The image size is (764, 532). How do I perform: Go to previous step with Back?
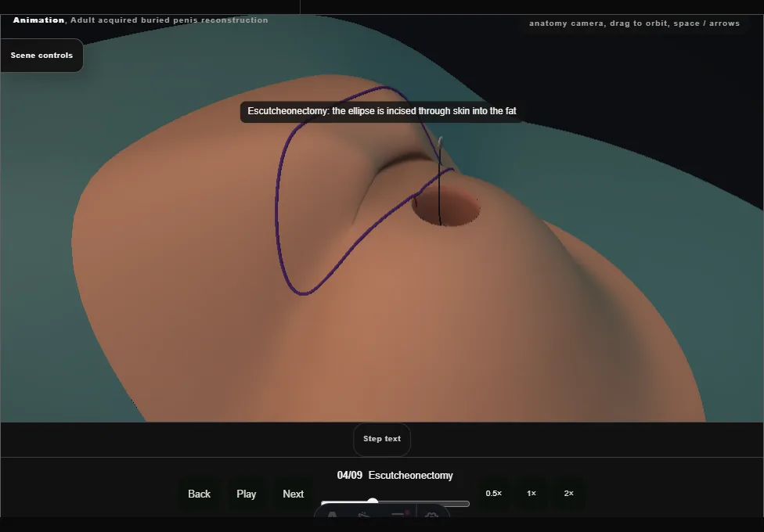[x=200, y=494]
